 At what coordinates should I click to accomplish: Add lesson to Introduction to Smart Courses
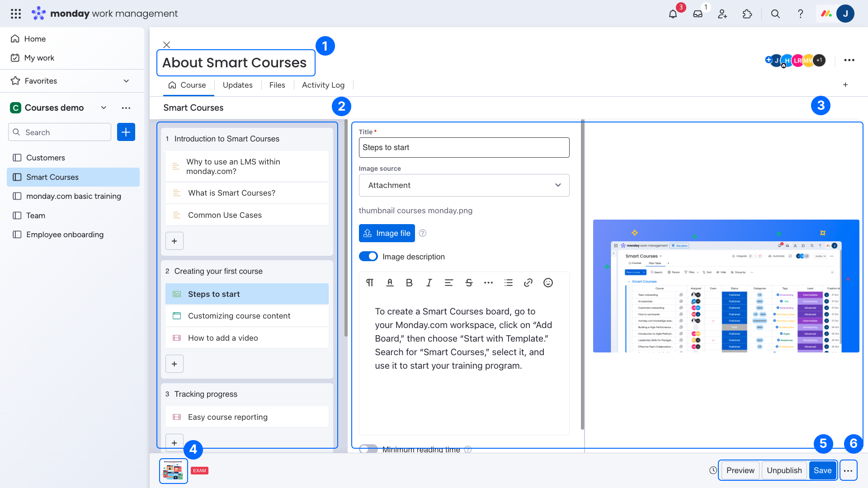175,241
